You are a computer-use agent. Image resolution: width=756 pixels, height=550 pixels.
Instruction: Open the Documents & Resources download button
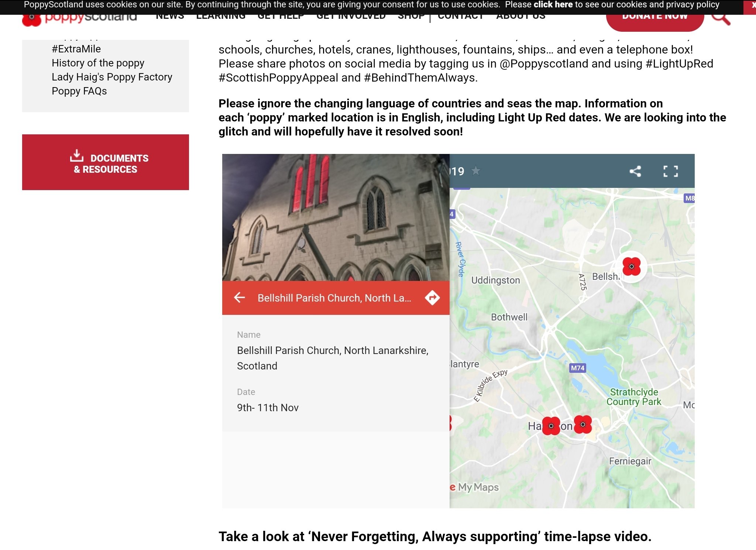click(x=106, y=162)
